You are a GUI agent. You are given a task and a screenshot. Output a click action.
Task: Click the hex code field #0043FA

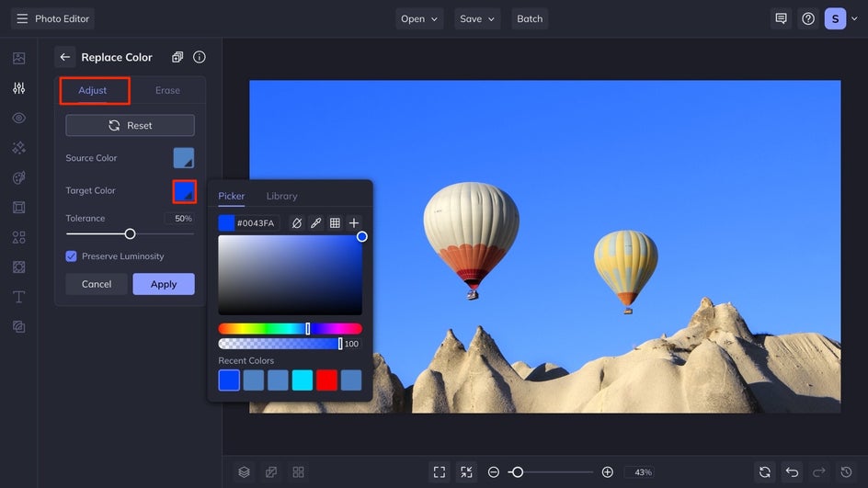click(x=256, y=223)
